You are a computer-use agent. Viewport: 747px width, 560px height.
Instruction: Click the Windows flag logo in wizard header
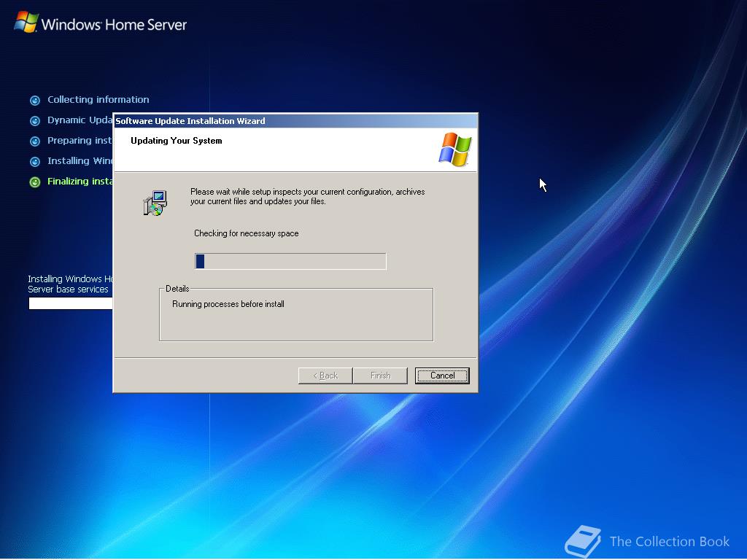[x=455, y=149]
